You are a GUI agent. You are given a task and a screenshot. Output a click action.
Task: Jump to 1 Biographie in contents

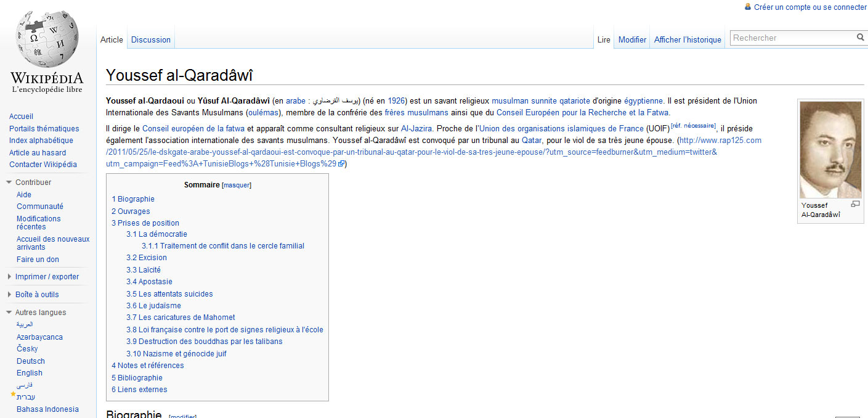[133, 199]
